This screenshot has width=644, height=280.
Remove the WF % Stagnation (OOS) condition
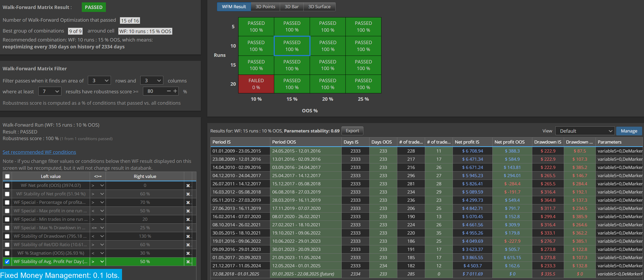pyautogui.click(x=188, y=253)
